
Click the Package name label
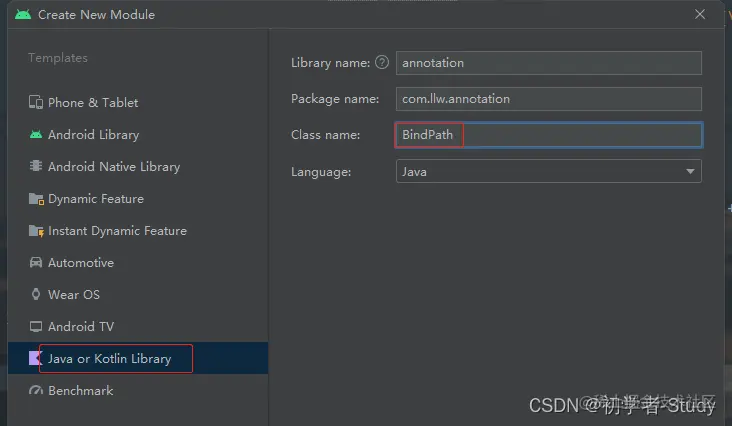335,99
